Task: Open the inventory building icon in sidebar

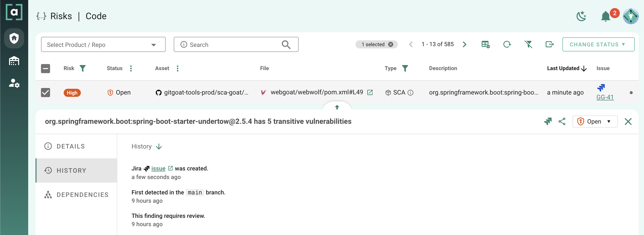Action: tap(14, 61)
